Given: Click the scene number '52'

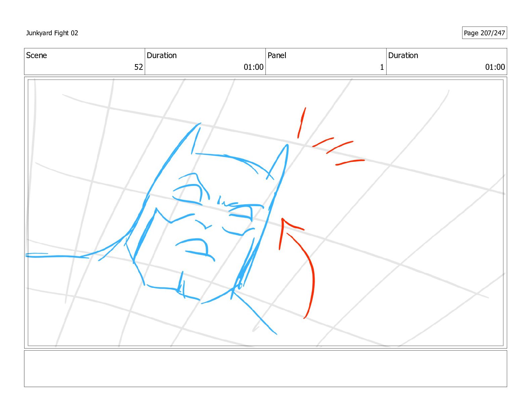Looking at the screenshot, I should [139, 67].
